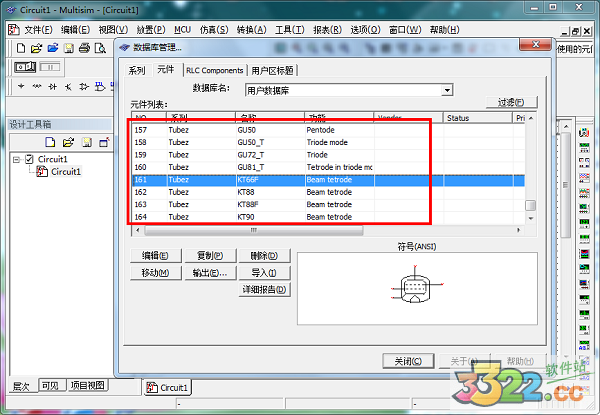Screen dimensions: 600x415
Task: Select the Diode component icon
Action: click(53, 87)
